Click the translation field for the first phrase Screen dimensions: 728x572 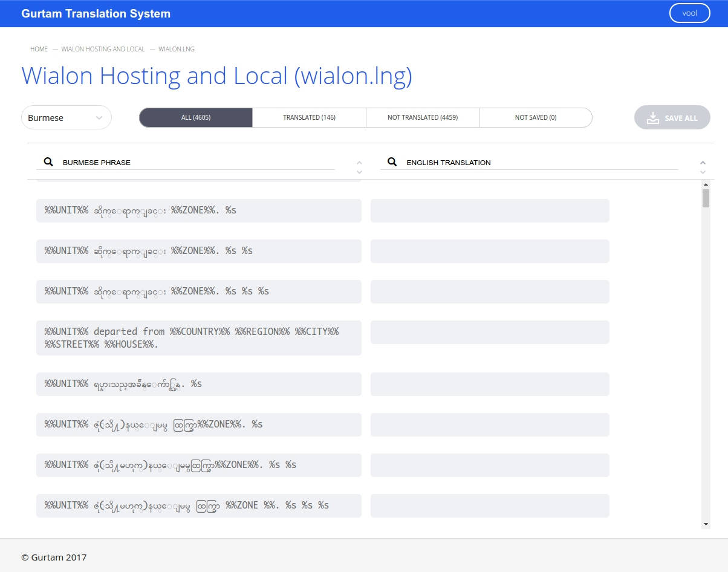490,210
